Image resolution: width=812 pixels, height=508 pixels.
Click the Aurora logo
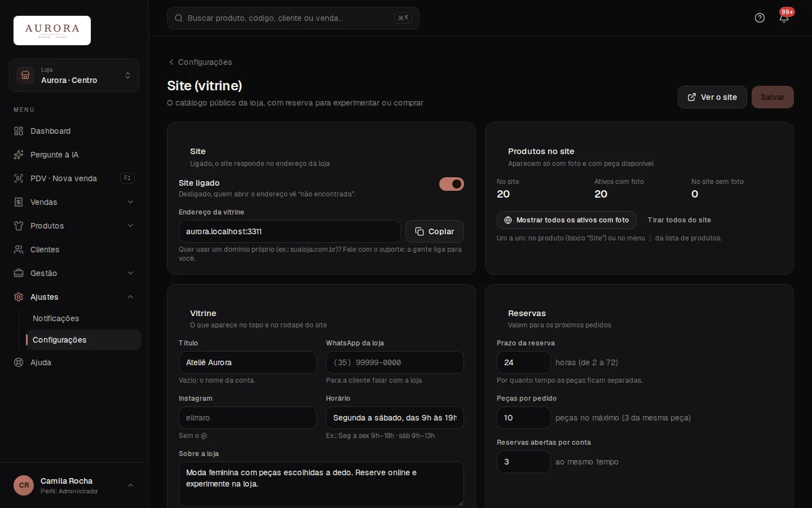(x=52, y=30)
